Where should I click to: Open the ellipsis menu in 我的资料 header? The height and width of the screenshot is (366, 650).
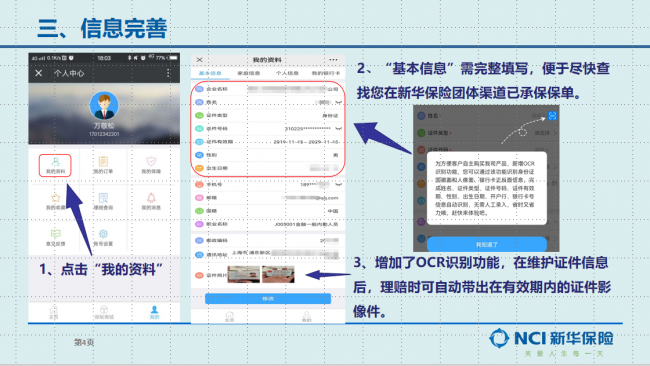[333, 60]
